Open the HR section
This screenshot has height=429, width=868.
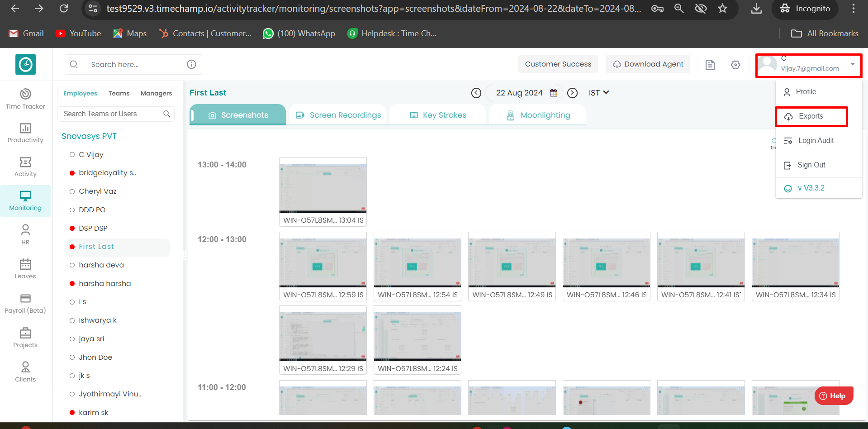(x=25, y=235)
